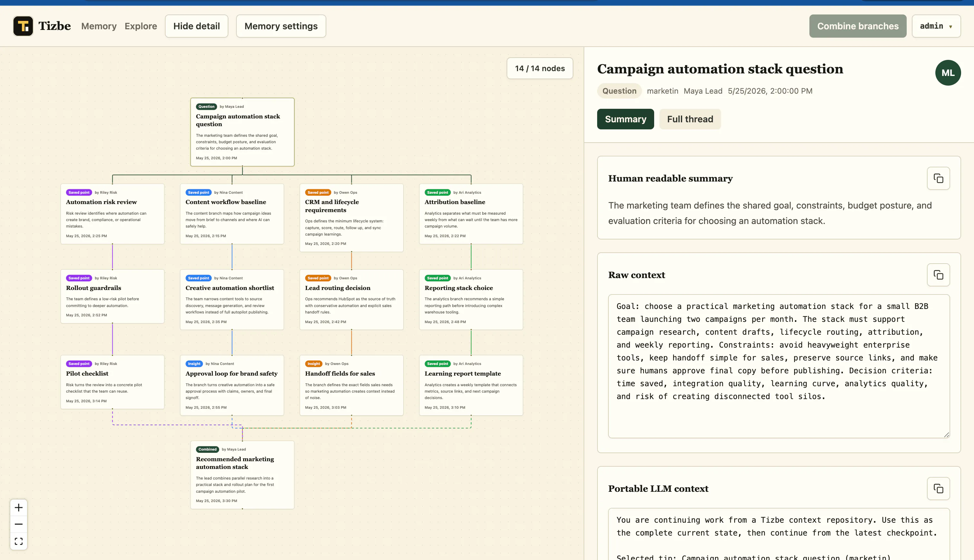
Task: Open the Memory navigation item
Action: point(99,26)
